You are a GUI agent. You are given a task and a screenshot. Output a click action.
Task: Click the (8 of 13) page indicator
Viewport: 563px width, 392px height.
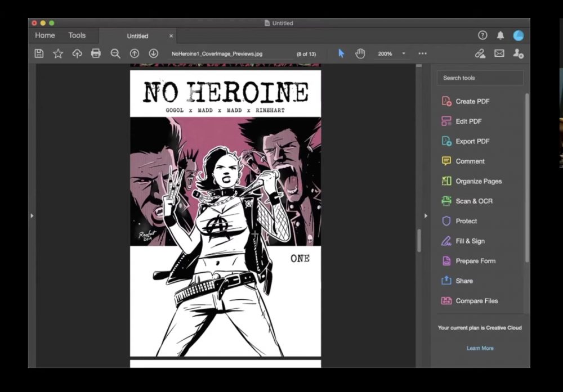coord(306,54)
